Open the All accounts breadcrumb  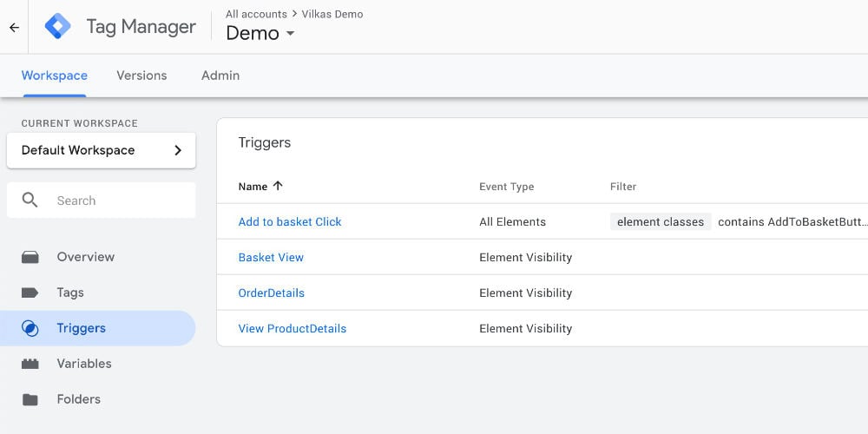[256, 14]
